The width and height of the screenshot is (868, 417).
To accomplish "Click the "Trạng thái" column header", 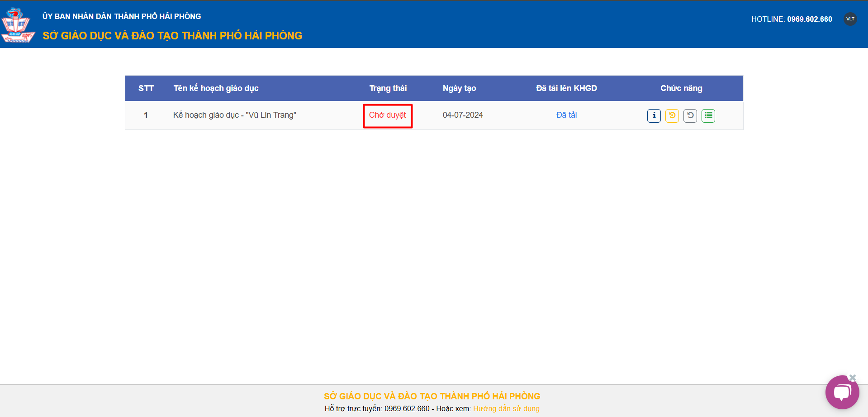I will [388, 88].
